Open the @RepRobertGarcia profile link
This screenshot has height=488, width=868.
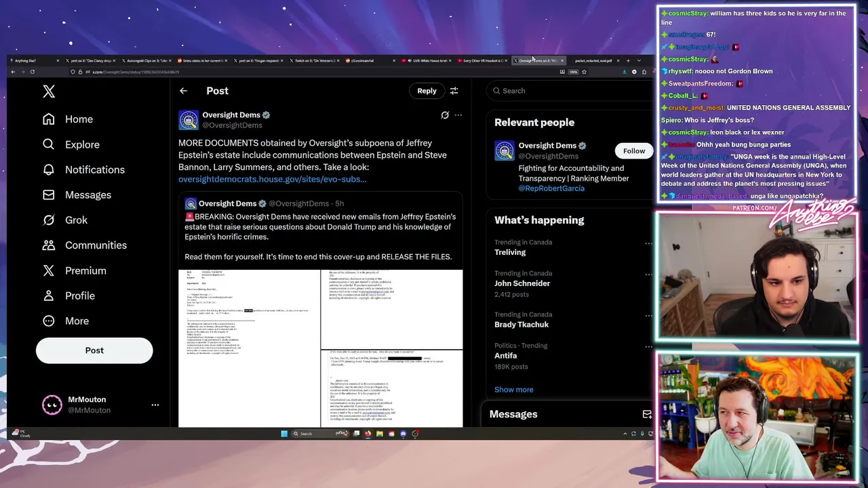(x=551, y=188)
